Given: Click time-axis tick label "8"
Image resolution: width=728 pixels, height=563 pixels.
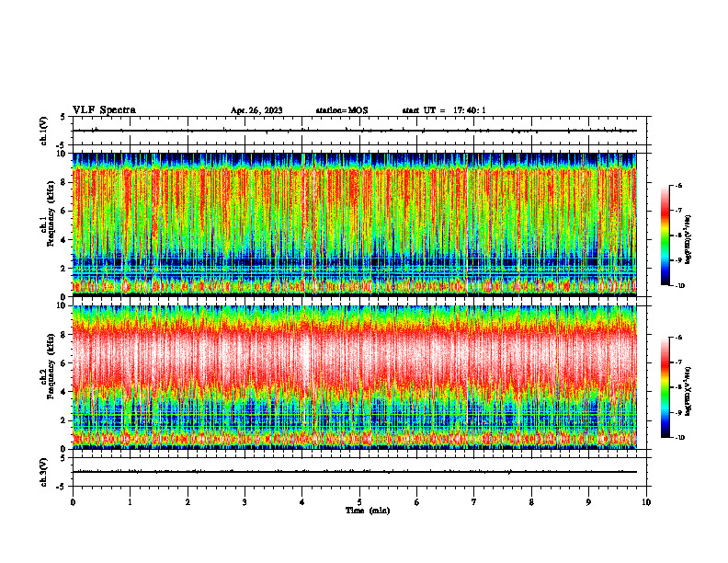Looking at the screenshot, I should [531, 502].
